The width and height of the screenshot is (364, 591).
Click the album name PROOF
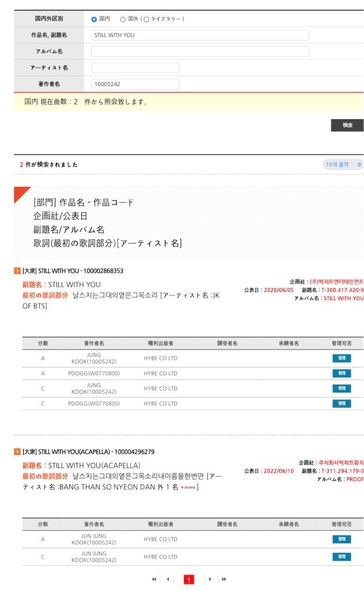pyautogui.click(x=355, y=479)
